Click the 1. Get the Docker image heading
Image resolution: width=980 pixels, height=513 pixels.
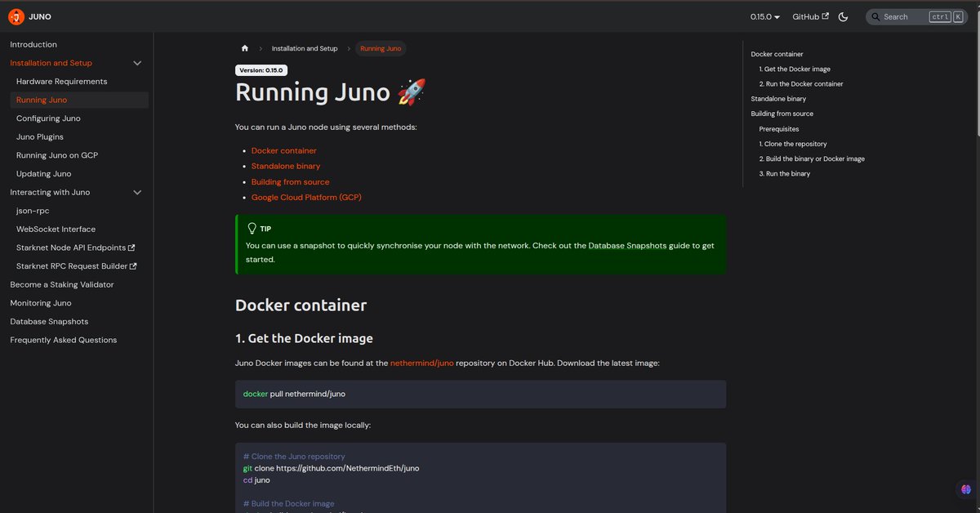tap(304, 338)
